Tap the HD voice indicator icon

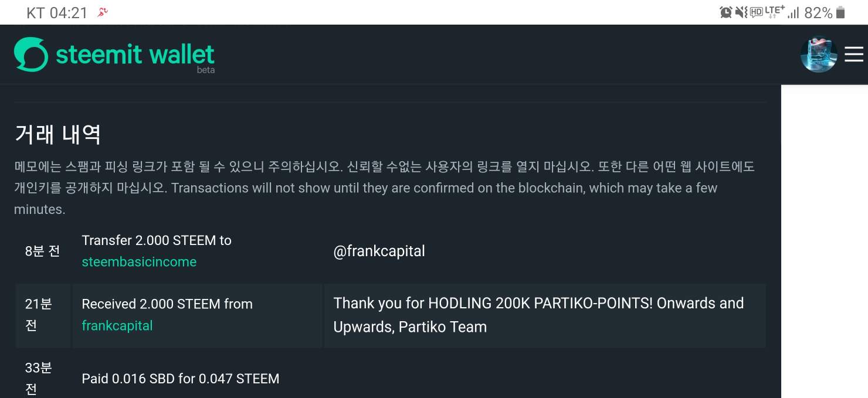pyautogui.click(x=756, y=12)
